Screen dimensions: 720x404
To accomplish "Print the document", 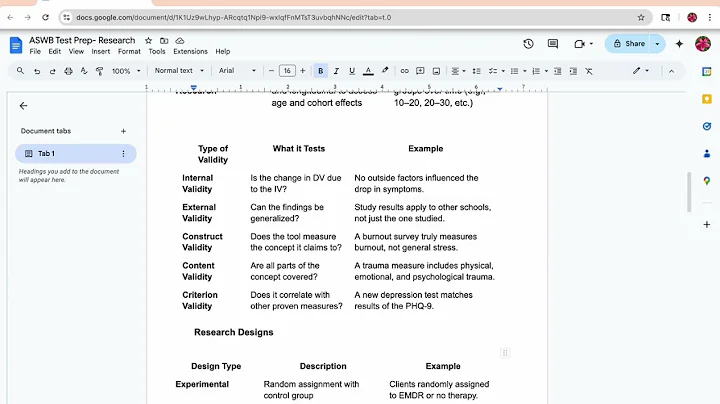I will tap(68, 71).
